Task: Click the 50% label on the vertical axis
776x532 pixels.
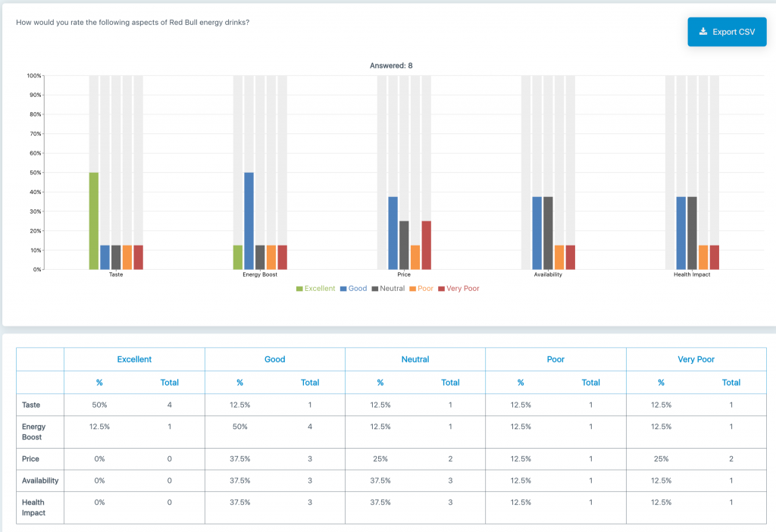Action: 35,173
